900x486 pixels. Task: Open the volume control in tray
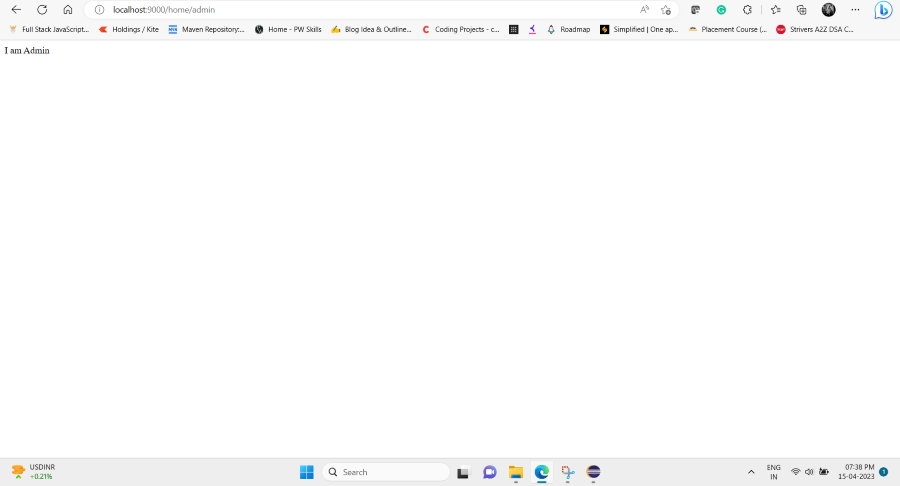pyautogui.click(x=809, y=472)
